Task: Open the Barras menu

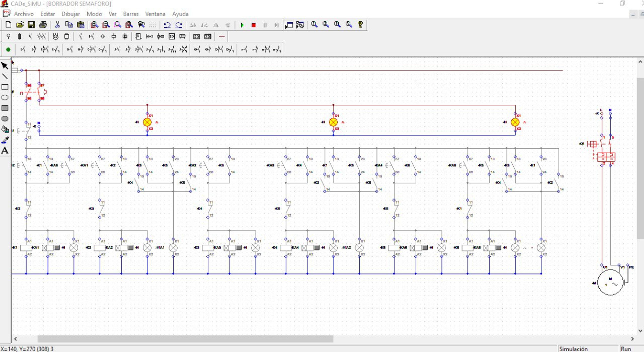Action: (131, 14)
